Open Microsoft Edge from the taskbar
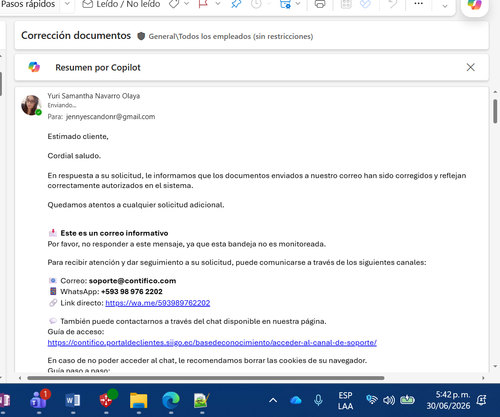This screenshot has width=500, height=417. tap(171, 400)
